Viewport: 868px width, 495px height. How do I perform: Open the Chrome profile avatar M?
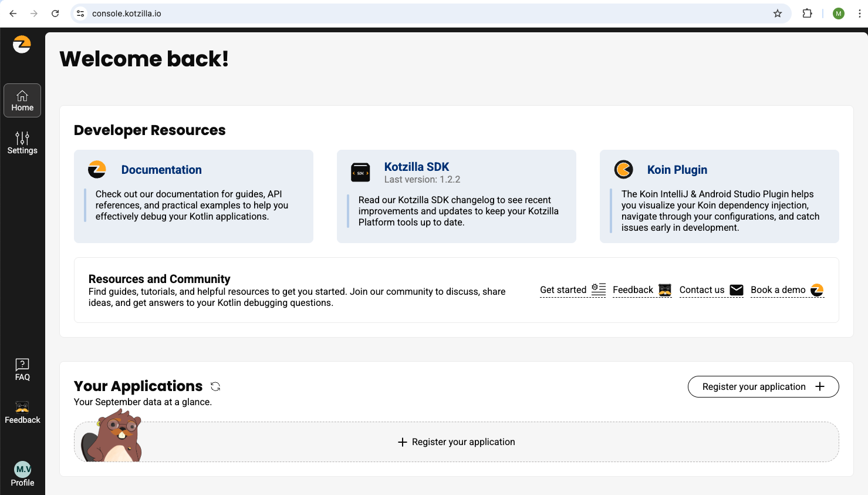point(839,14)
